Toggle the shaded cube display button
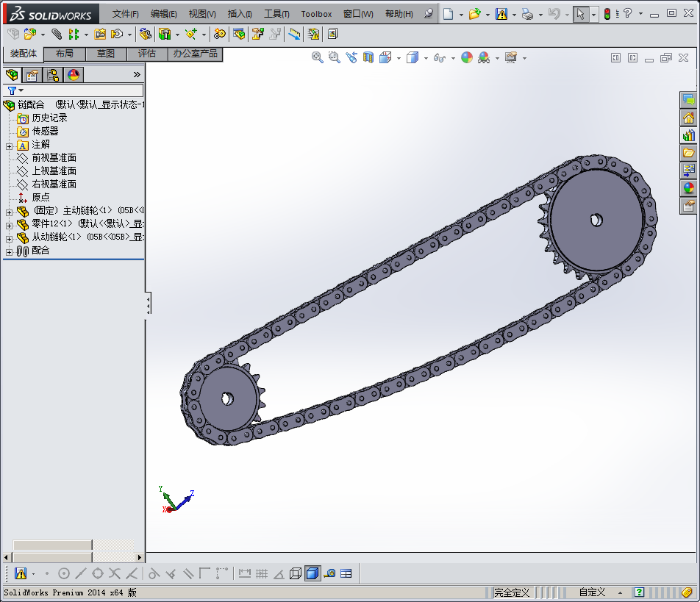The image size is (700, 602). (312, 573)
